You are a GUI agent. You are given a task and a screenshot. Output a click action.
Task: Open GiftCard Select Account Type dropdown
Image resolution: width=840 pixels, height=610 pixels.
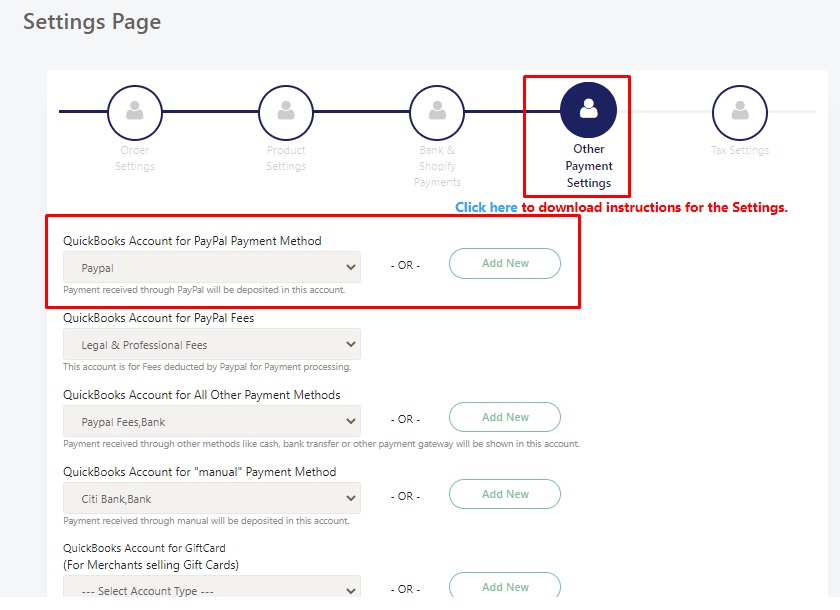pos(212,588)
